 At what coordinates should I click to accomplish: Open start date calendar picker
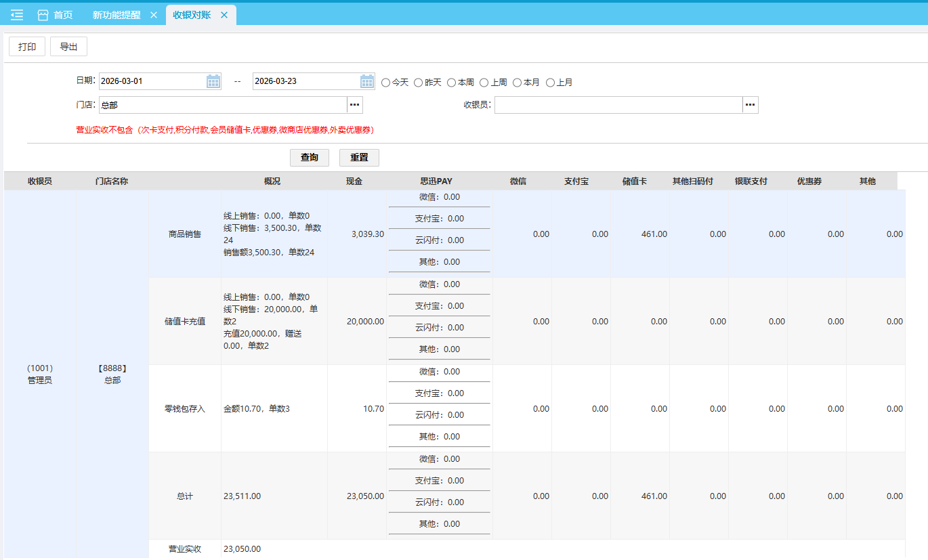pyautogui.click(x=213, y=81)
